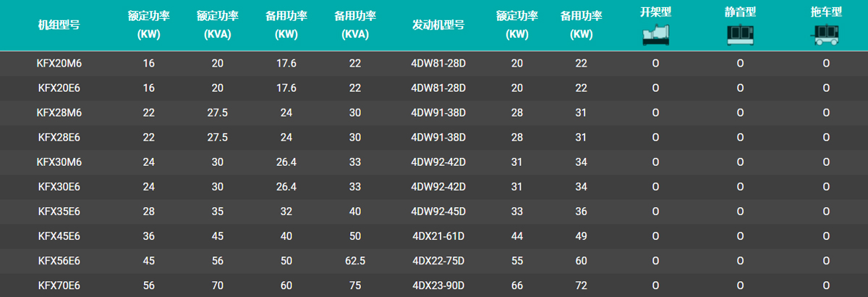
Task: Click the 发动机型号 column header
Action: [438, 24]
